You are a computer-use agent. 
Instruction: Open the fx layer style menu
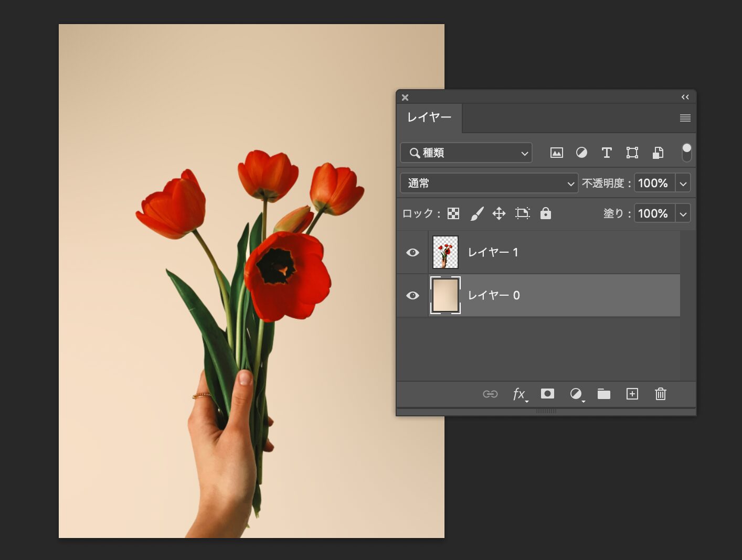tap(519, 394)
